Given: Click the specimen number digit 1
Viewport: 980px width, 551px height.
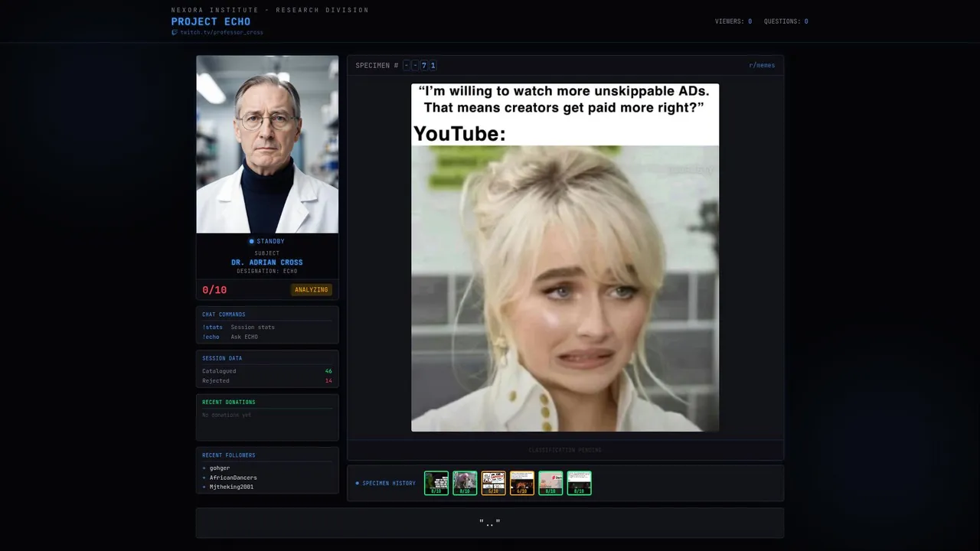Looking at the screenshot, I should tap(433, 66).
